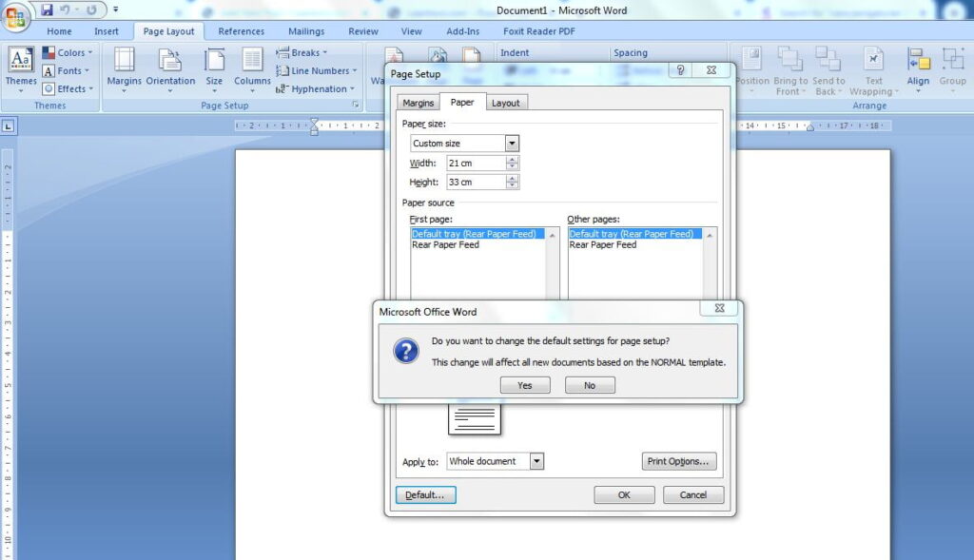Screen dimensions: 974x560
Task: Select Default tray in Other pages list
Action: pos(635,234)
